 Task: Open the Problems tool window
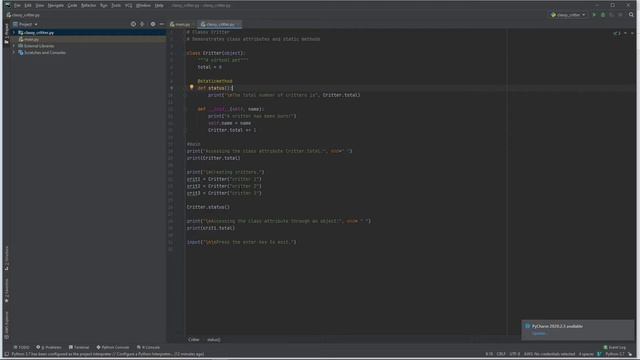click(x=49, y=347)
